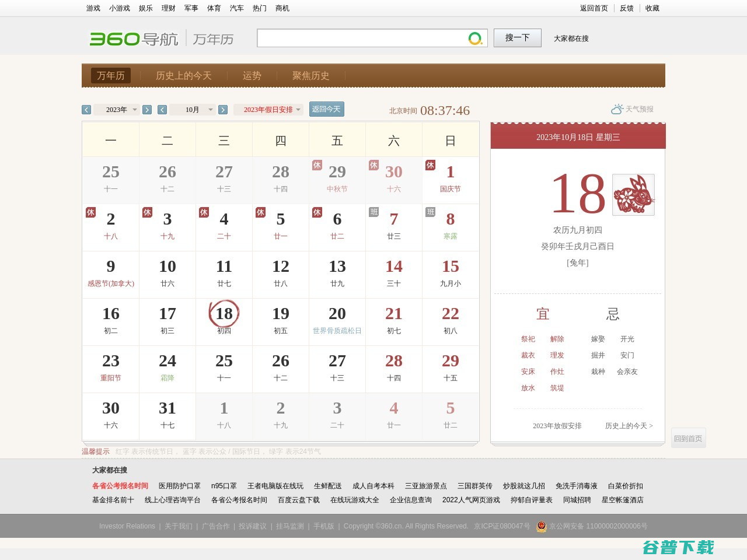The height and width of the screenshot is (560, 747).
Task: Select the 万年历 tab
Action: [x=111, y=76]
